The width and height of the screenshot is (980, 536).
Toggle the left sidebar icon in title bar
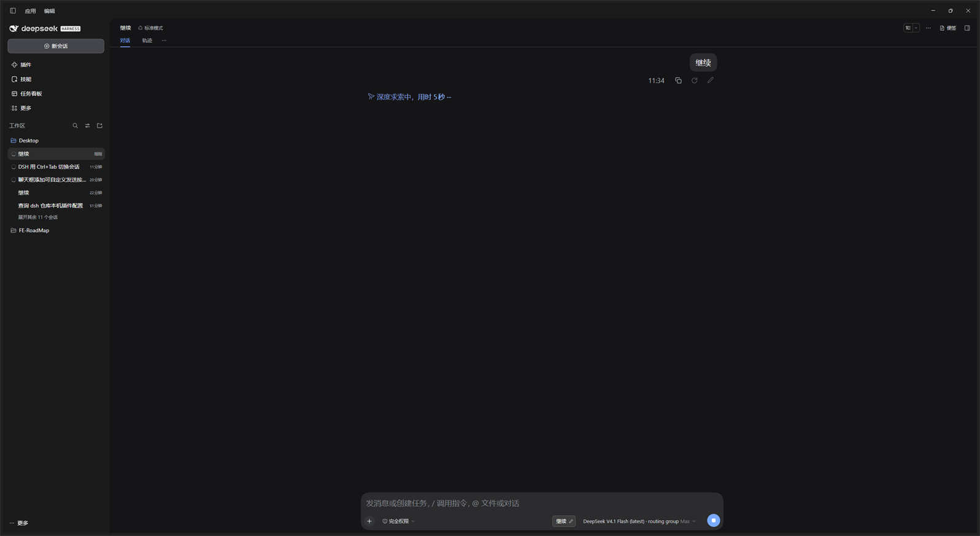[13, 10]
